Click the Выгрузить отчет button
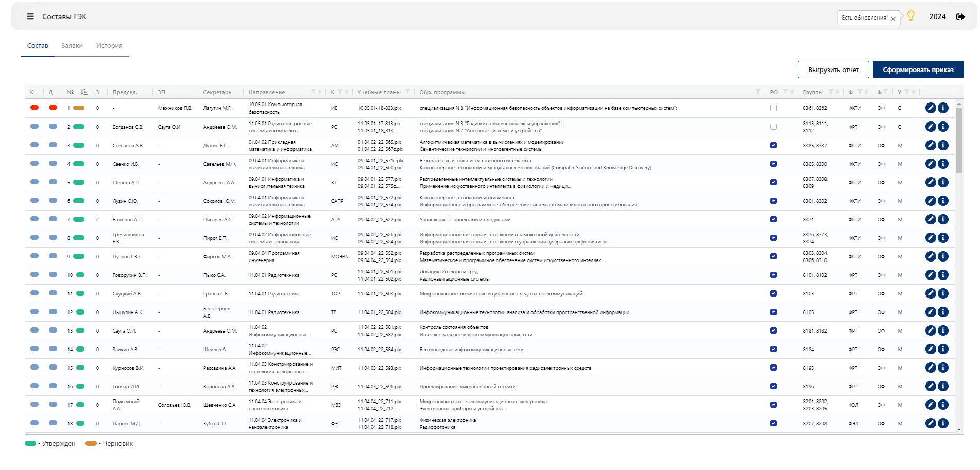 [833, 69]
